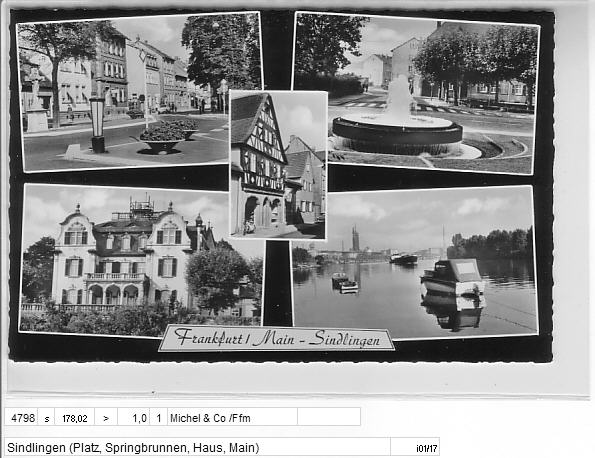595x458 pixels.
Task: Click the '>' symbol cell
Action: 106,418
